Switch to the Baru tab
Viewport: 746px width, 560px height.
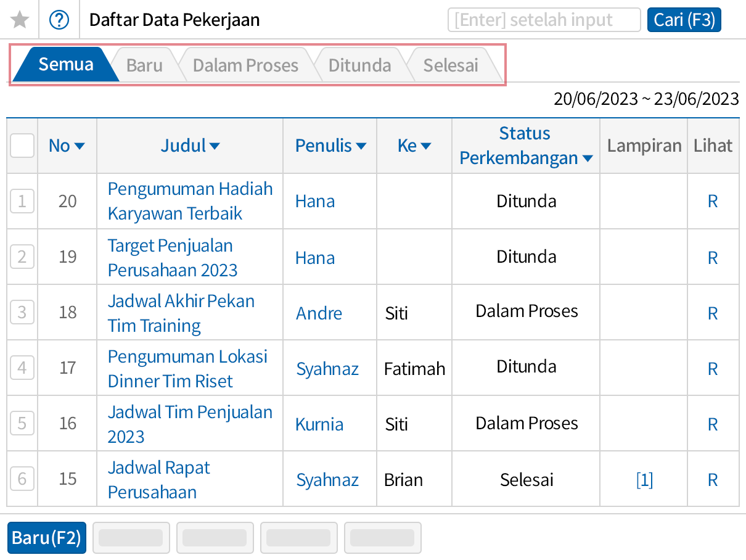(x=146, y=64)
